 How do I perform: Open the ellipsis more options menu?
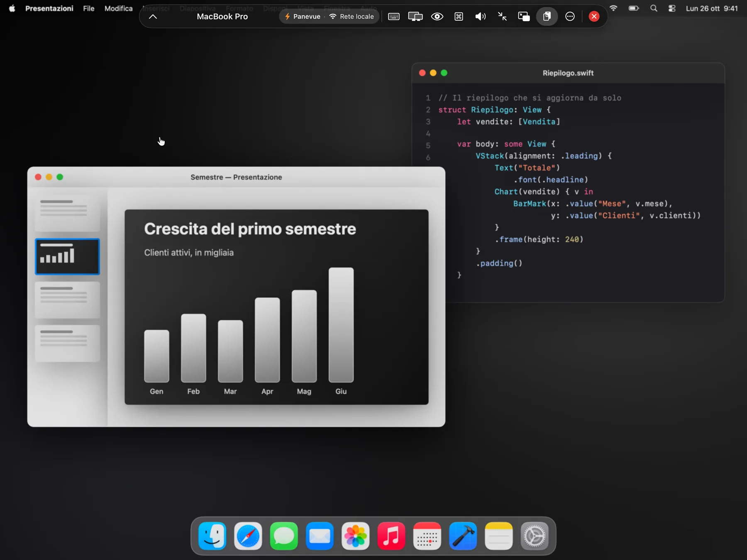[x=570, y=17]
